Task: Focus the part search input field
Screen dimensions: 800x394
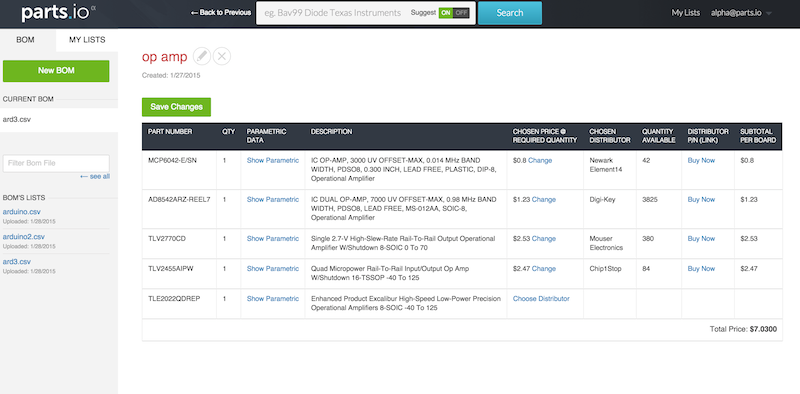Action: tap(334, 13)
